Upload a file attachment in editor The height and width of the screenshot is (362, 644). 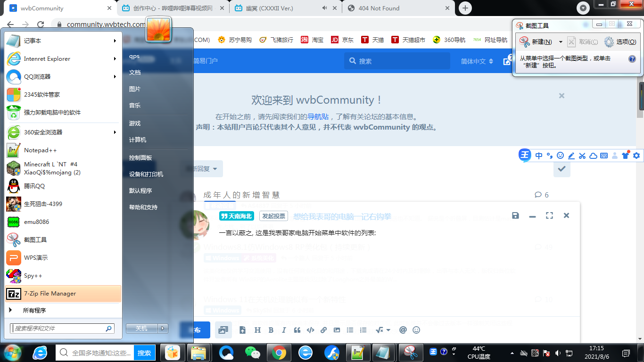coord(242,330)
